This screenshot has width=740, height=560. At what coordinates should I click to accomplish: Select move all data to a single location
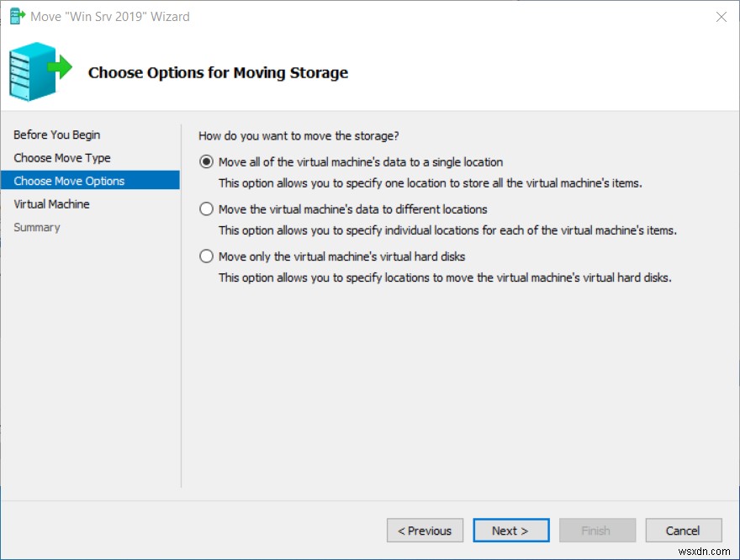[206, 161]
